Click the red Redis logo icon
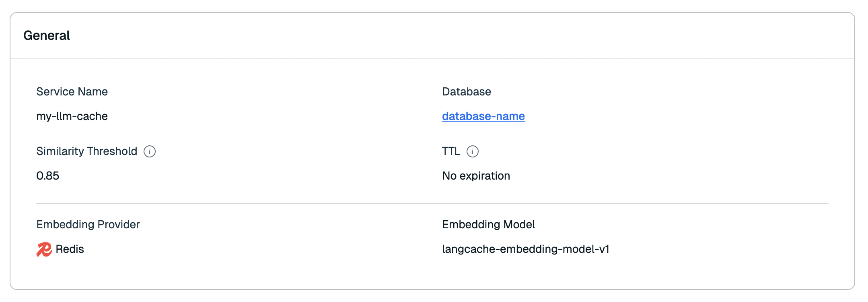Screen dimensions: 868x302 [x=44, y=249]
